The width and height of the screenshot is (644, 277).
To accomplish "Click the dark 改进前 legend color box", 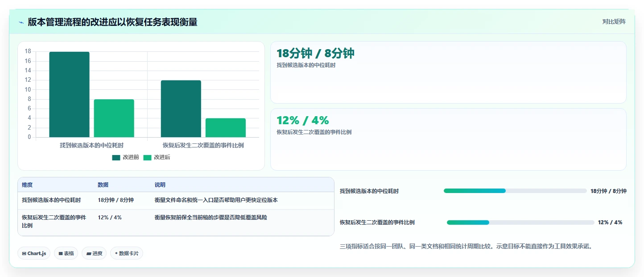I will [x=116, y=157].
